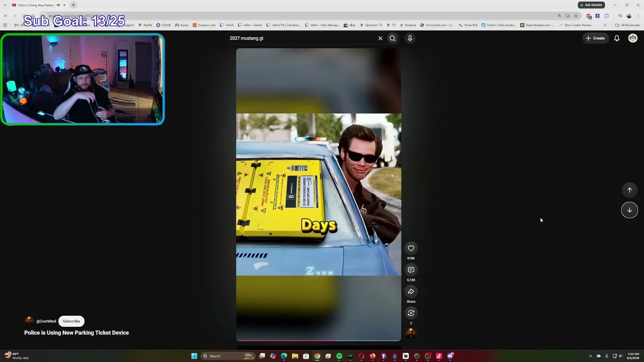Go to the previous Short with the up arrow
644x362 pixels.
pos(629,190)
